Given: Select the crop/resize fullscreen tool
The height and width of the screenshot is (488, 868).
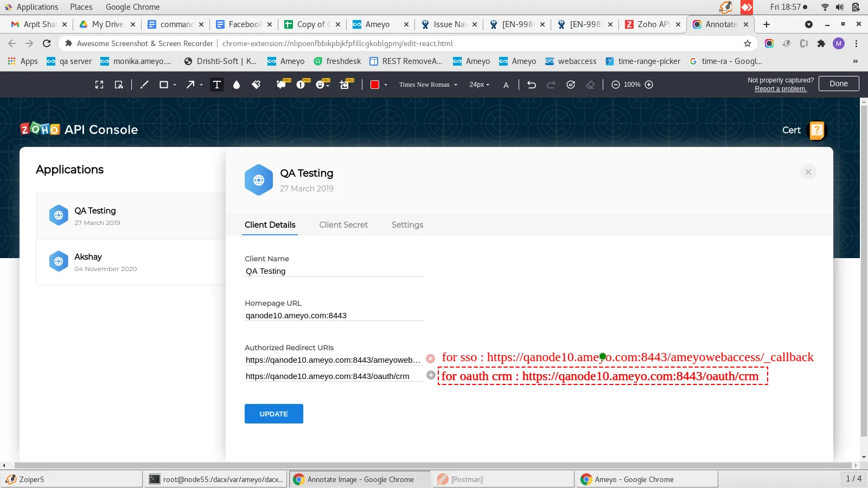Looking at the screenshot, I should 99,85.
